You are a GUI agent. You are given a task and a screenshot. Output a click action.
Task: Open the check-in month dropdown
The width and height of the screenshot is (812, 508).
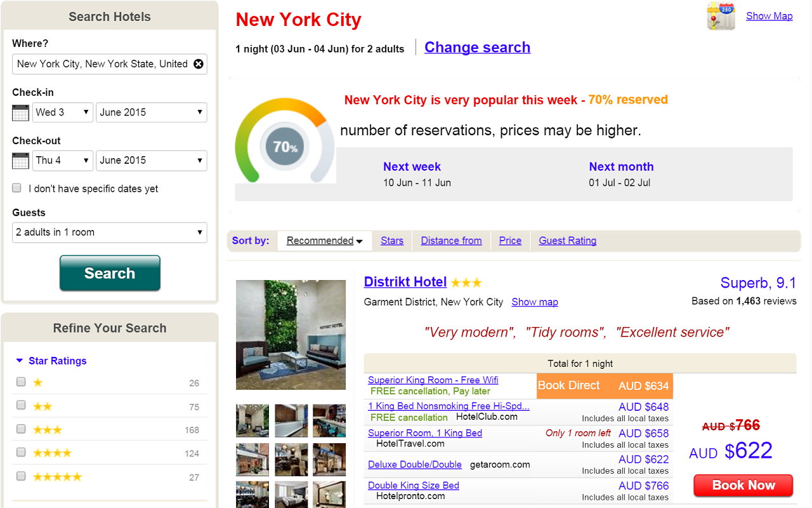(x=152, y=112)
